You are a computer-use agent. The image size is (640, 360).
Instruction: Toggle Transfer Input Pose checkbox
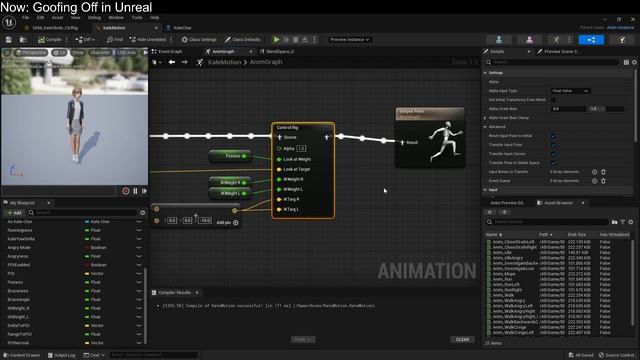tap(553, 145)
